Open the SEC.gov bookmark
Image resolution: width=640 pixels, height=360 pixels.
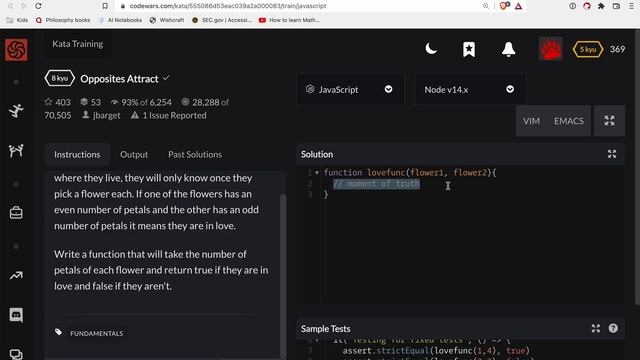[x=222, y=20]
